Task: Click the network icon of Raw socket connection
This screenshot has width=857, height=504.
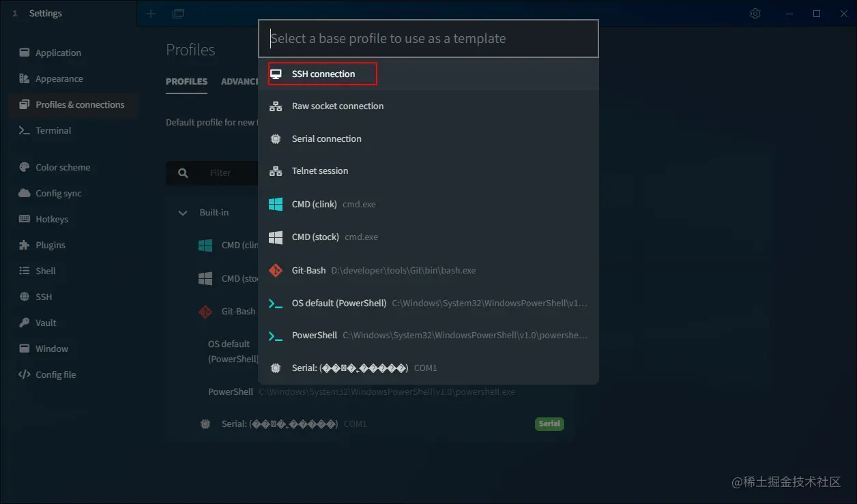Action: pyautogui.click(x=276, y=106)
